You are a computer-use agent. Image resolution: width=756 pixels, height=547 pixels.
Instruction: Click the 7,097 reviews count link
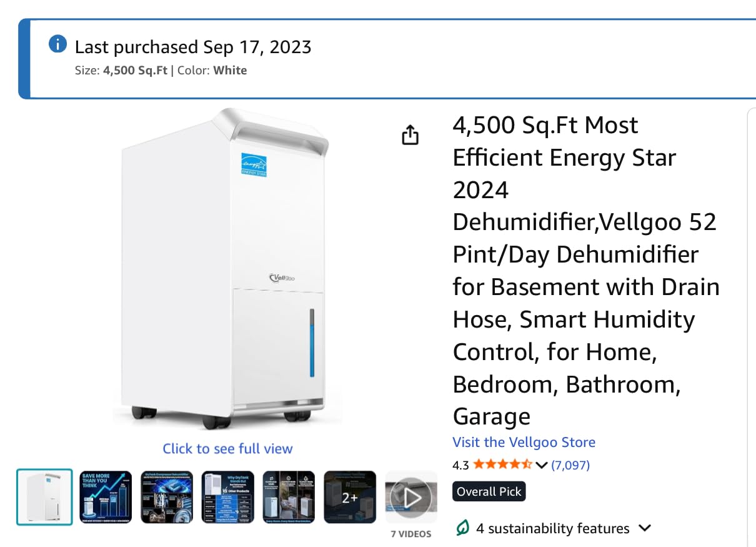pyautogui.click(x=570, y=464)
